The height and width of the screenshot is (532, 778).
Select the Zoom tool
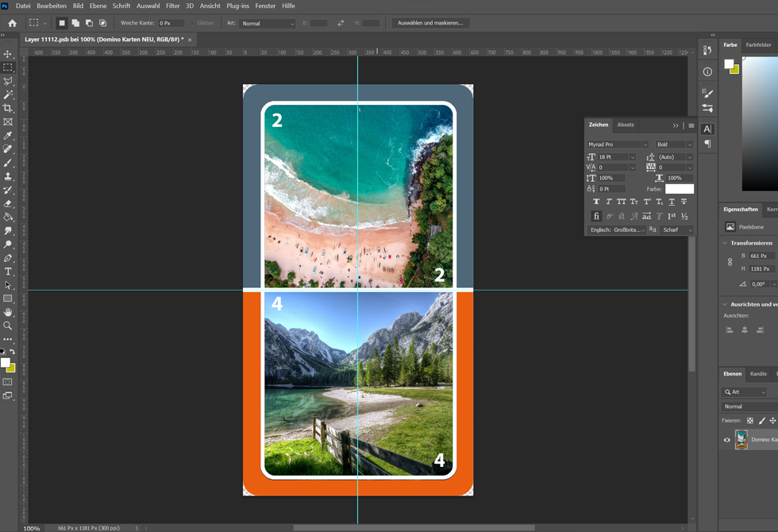(8, 326)
